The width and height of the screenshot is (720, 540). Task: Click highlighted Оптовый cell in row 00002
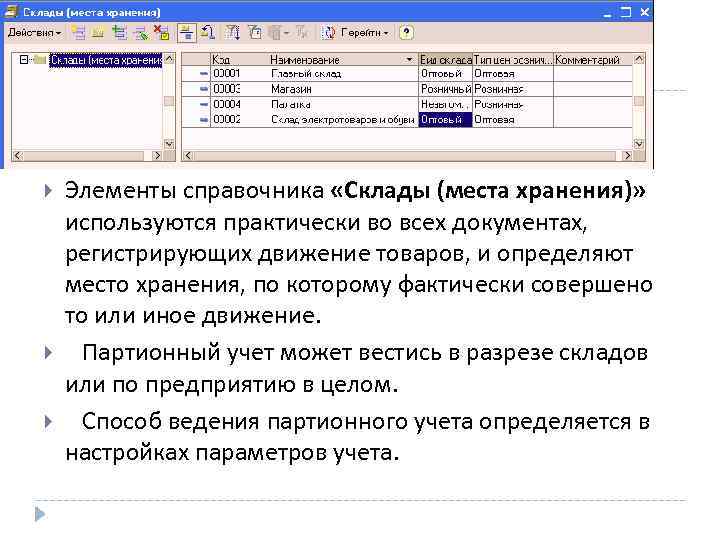445,119
